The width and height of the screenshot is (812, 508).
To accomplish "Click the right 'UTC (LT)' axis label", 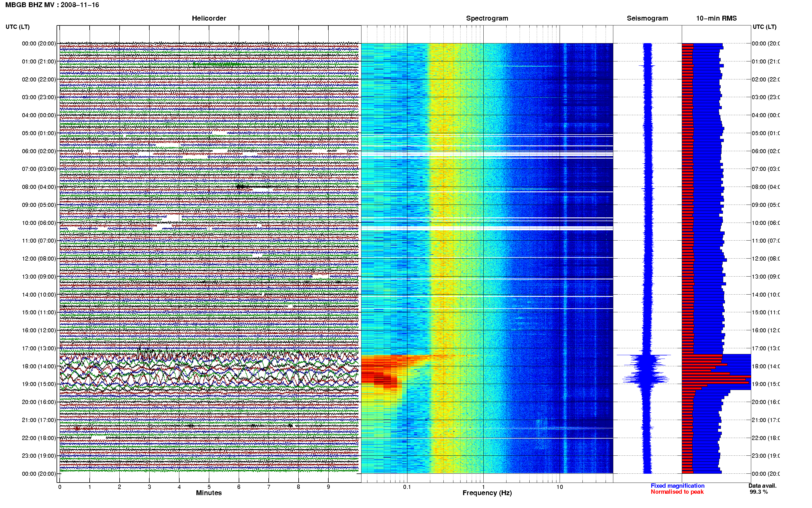I will (x=764, y=27).
